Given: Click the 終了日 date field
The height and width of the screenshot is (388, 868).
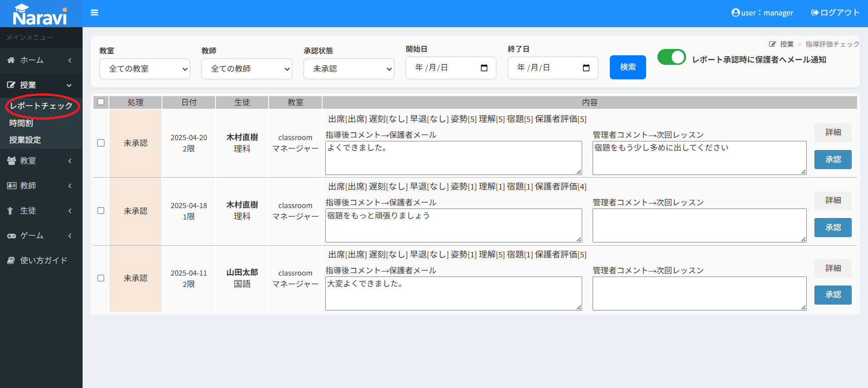Looking at the screenshot, I should (553, 68).
